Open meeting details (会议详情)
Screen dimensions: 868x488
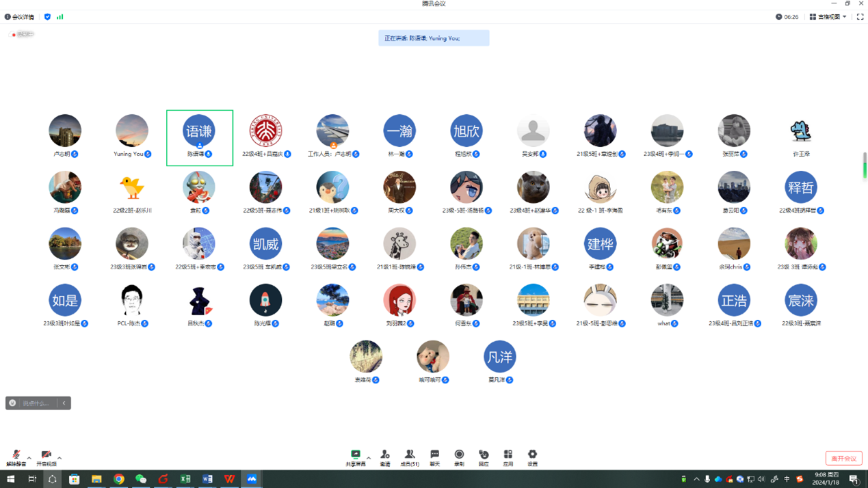(19, 17)
